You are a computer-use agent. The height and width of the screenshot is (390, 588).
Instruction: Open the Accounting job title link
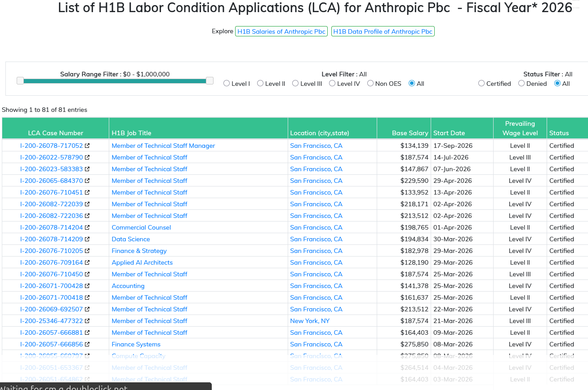click(x=128, y=286)
